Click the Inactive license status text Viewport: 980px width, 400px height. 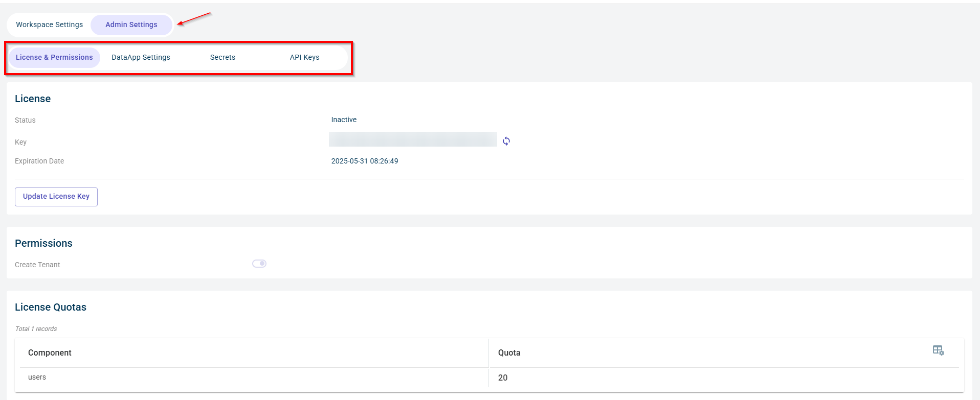click(344, 120)
